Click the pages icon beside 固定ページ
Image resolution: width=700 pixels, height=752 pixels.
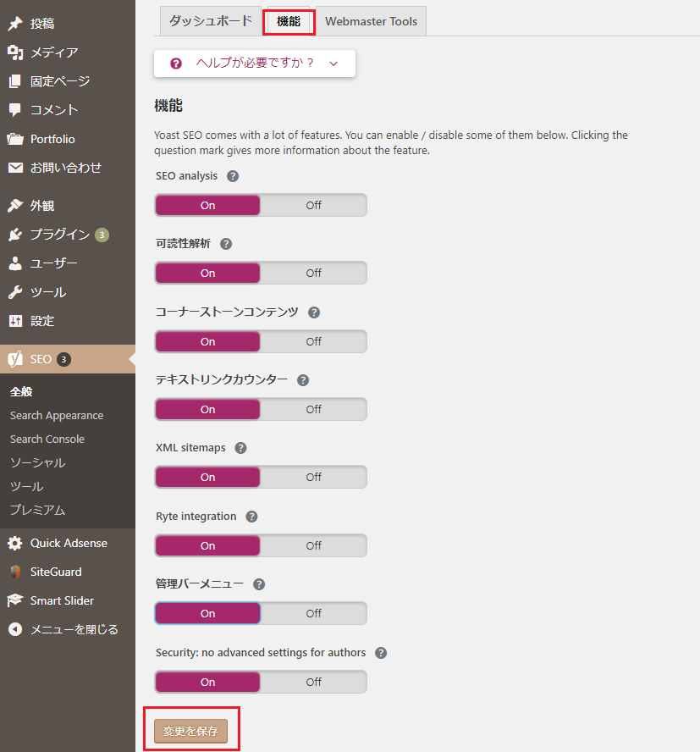click(x=15, y=81)
